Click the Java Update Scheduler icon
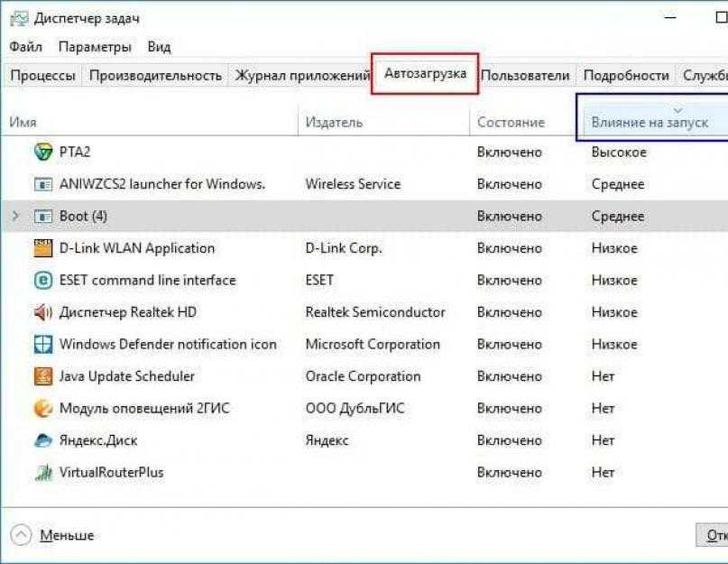The width and height of the screenshot is (728, 564). pyautogui.click(x=43, y=376)
